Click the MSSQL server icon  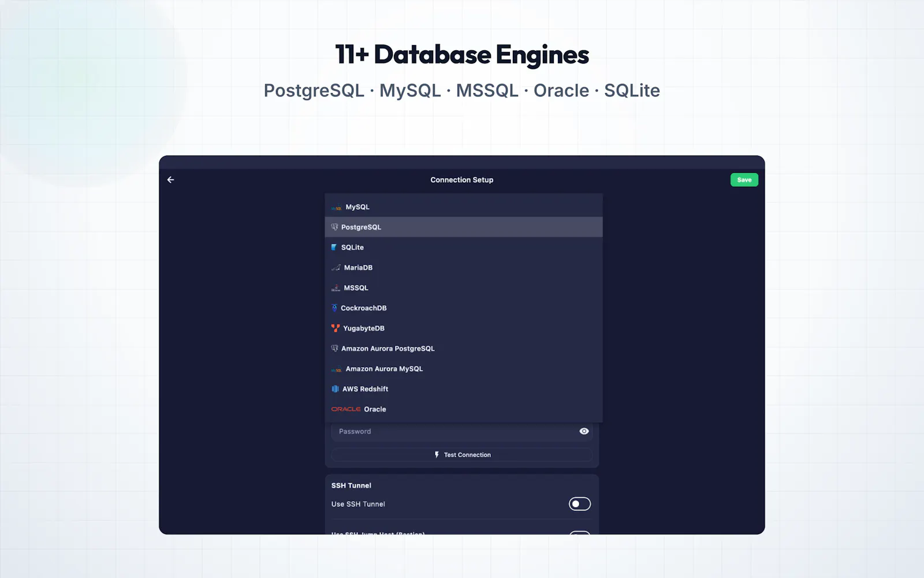coord(336,288)
